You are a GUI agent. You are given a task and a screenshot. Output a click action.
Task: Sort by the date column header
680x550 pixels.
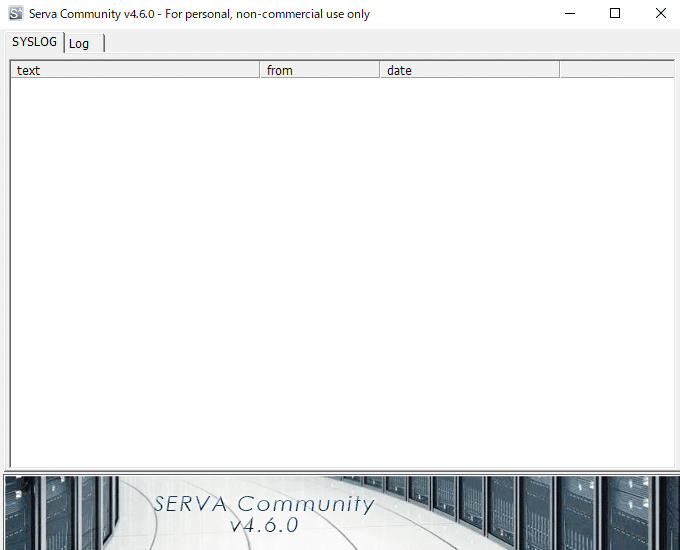click(x=470, y=70)
